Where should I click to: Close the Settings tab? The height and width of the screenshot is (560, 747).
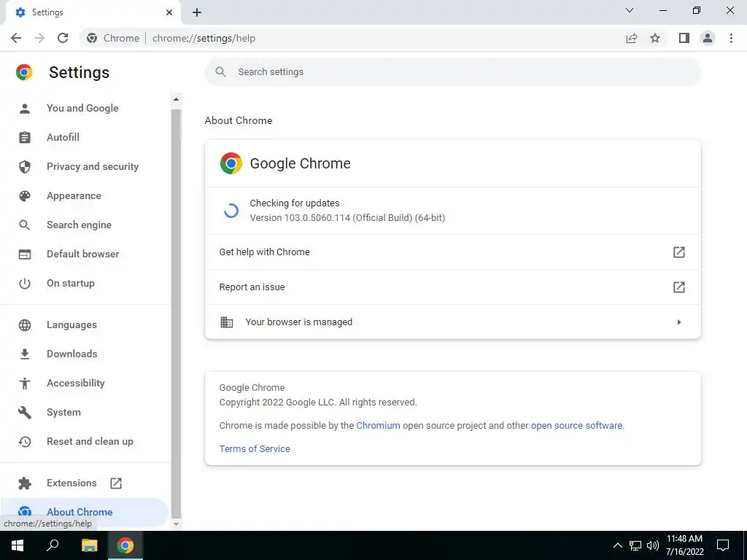coord(169,12)
